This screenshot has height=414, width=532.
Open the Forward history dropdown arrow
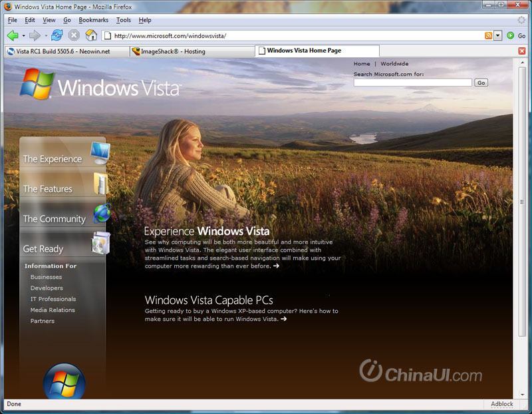click(46, 36)
